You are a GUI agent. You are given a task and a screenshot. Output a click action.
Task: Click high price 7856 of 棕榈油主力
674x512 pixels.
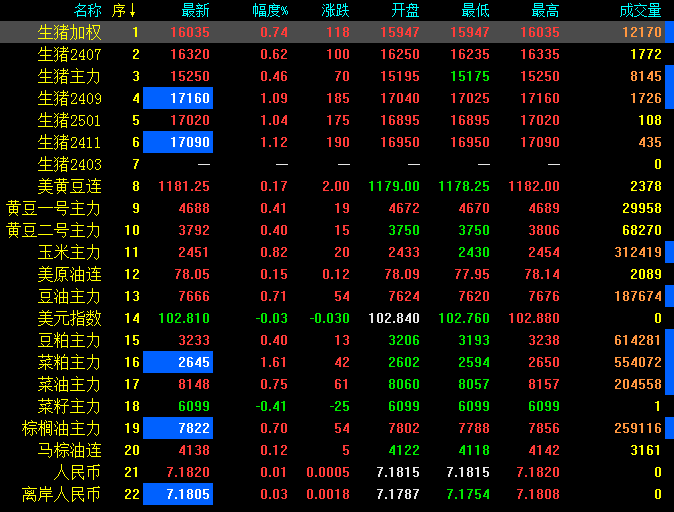click(x=544, y=428)
